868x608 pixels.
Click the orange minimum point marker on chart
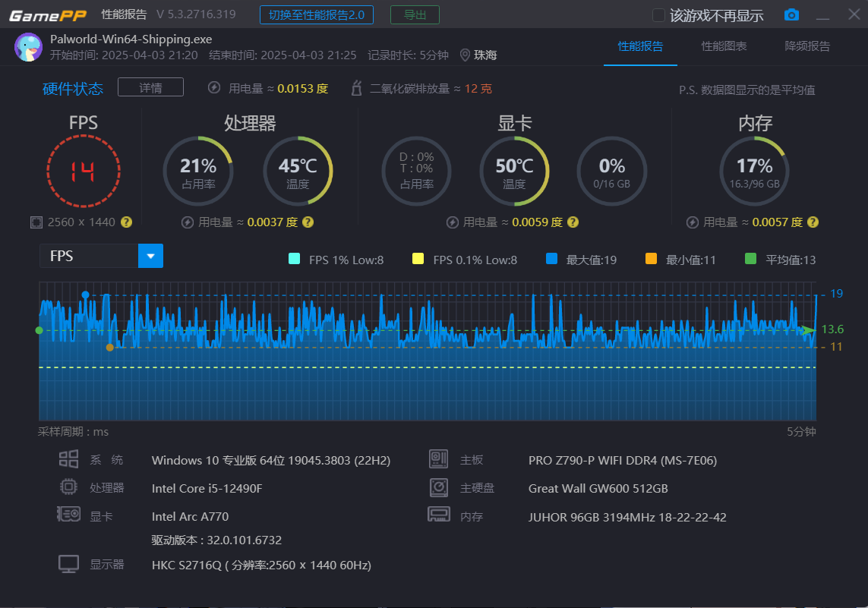109,348
